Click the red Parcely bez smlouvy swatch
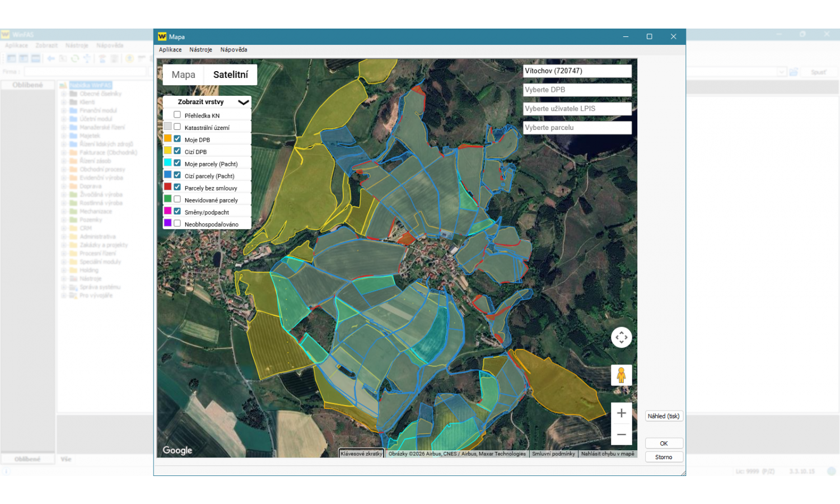This screenshot has width=840, height=504. point(167,187)
